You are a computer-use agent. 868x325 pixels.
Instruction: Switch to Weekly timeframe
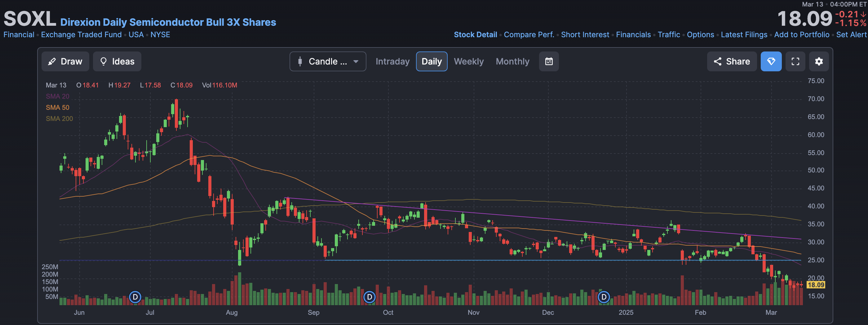pyautogui.click(x=468, y=61)
